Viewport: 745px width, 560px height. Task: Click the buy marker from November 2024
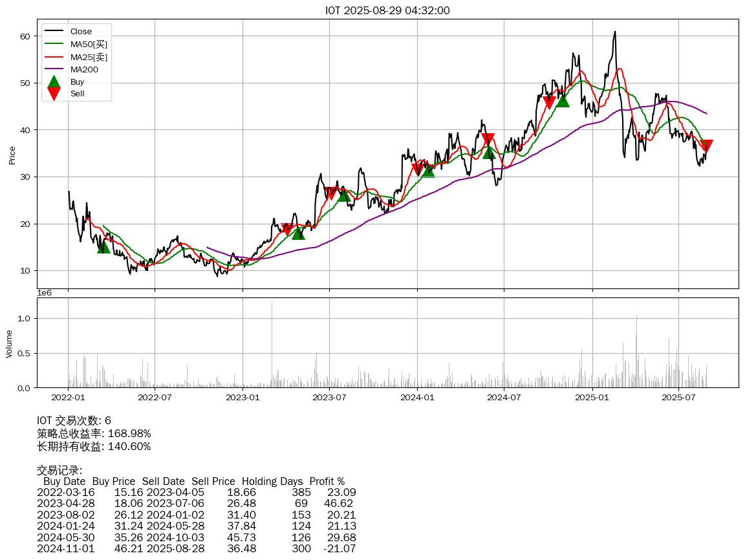click(x=563, y=100)
